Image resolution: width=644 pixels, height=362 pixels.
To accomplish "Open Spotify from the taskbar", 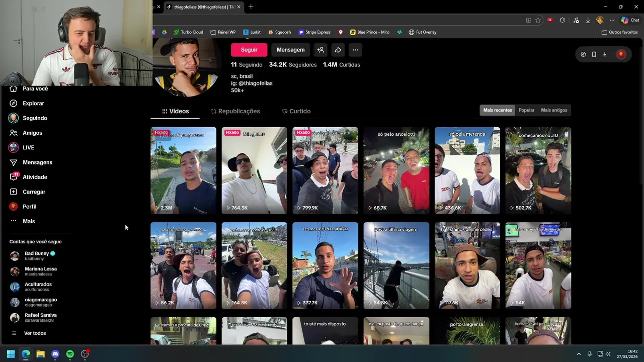I will tap(70, 354).
